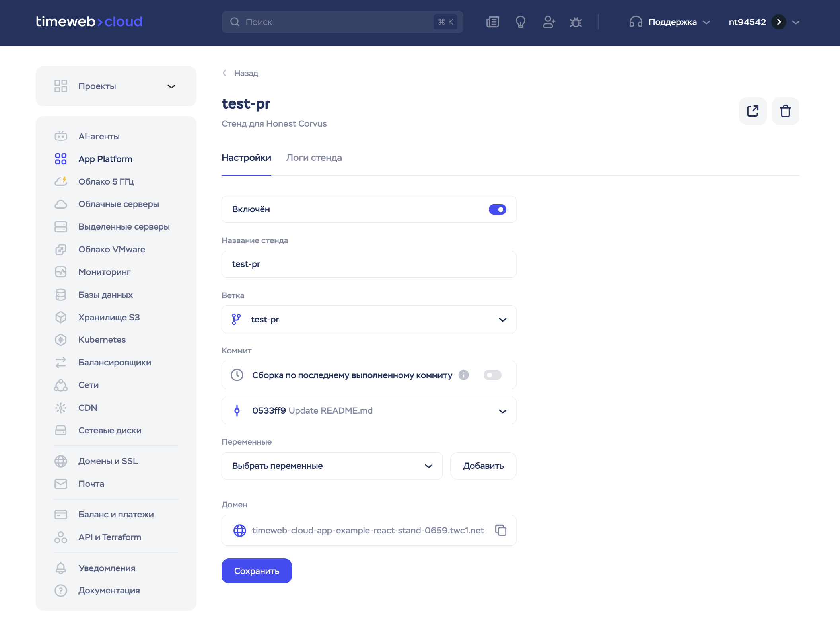Copy the domain with the copy icon
This screenshot has width=840, height=640.
(500, 530)
